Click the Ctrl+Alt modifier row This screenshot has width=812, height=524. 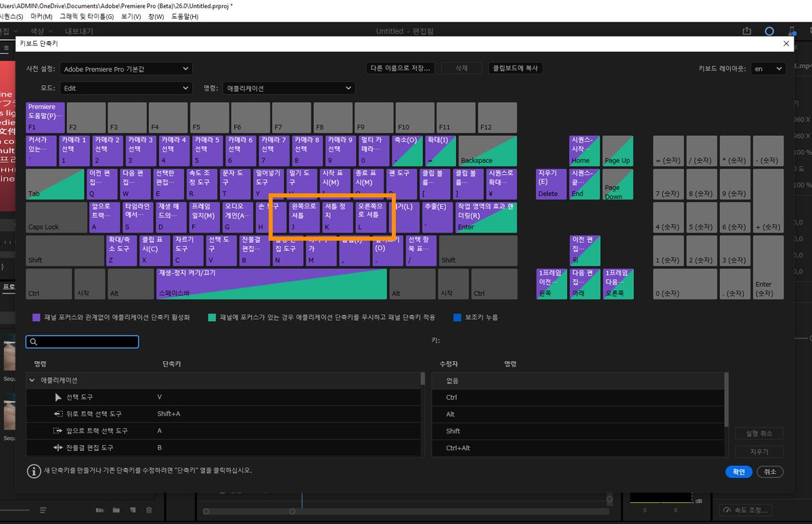[578, 448]
